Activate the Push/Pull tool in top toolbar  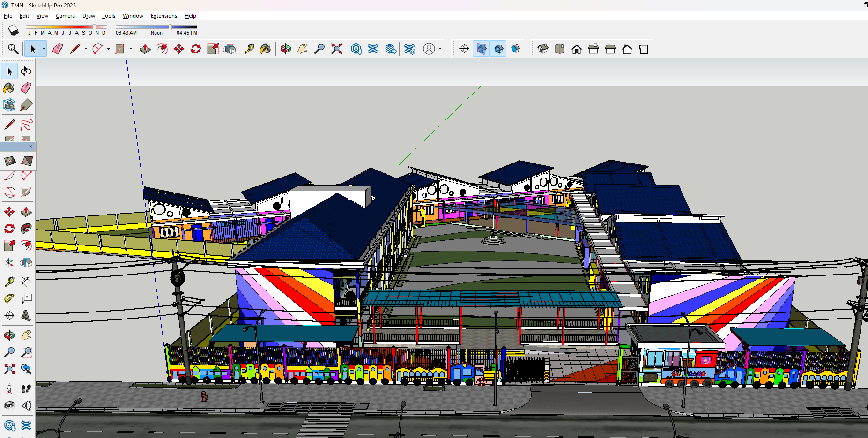145,49
